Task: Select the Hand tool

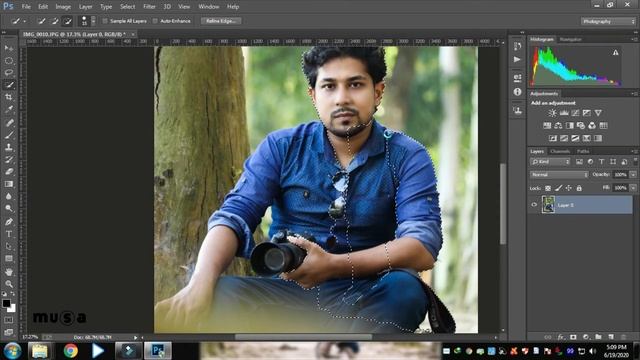Action: point(9,272)
